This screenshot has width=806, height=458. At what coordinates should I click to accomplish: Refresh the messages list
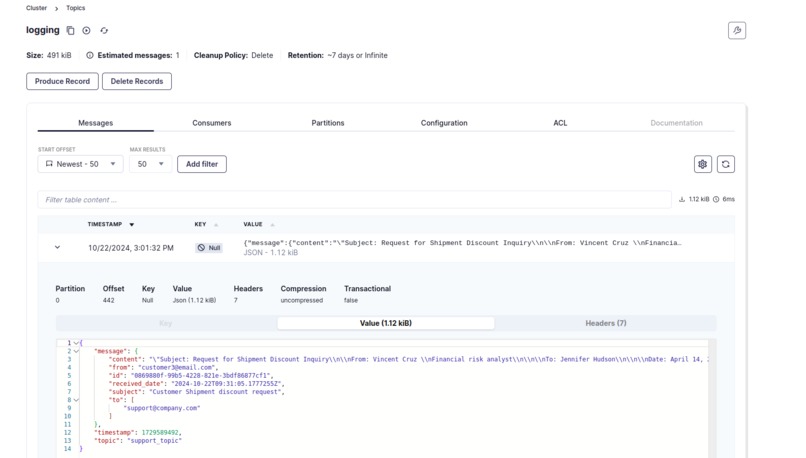pyautogui.click(x=725, y=164)
